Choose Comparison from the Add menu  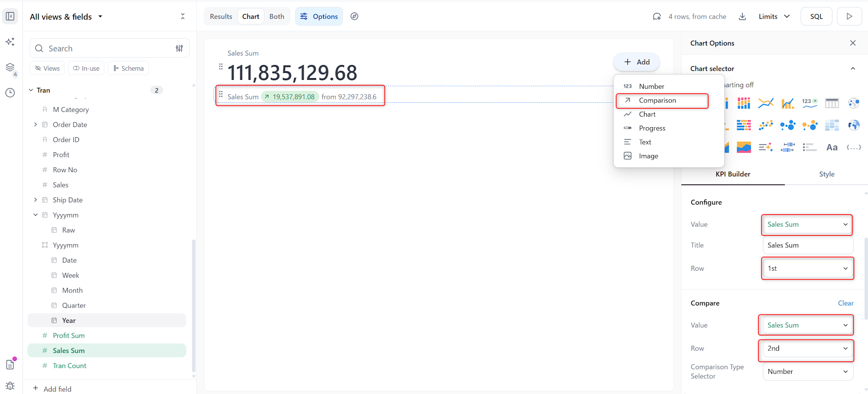(x=669, y=100)
